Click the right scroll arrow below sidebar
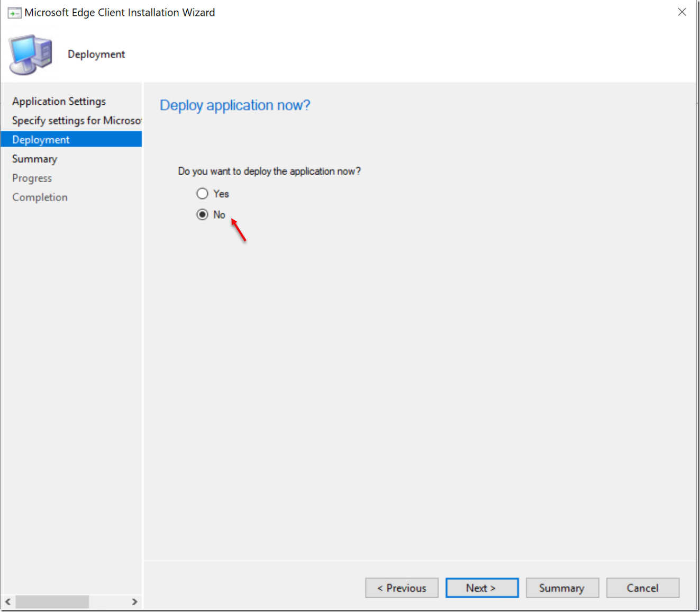Screen dimensions: 700x612 (135, 602)
